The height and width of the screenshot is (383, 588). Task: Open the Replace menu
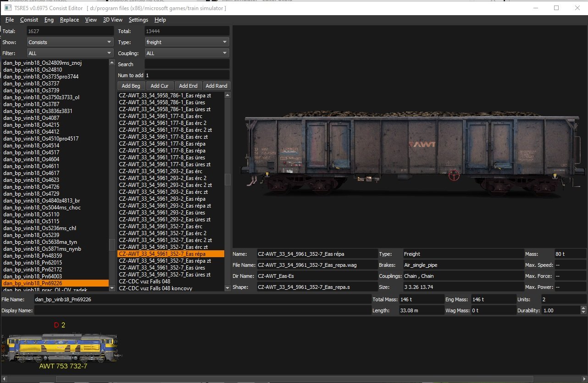point(69,20)
